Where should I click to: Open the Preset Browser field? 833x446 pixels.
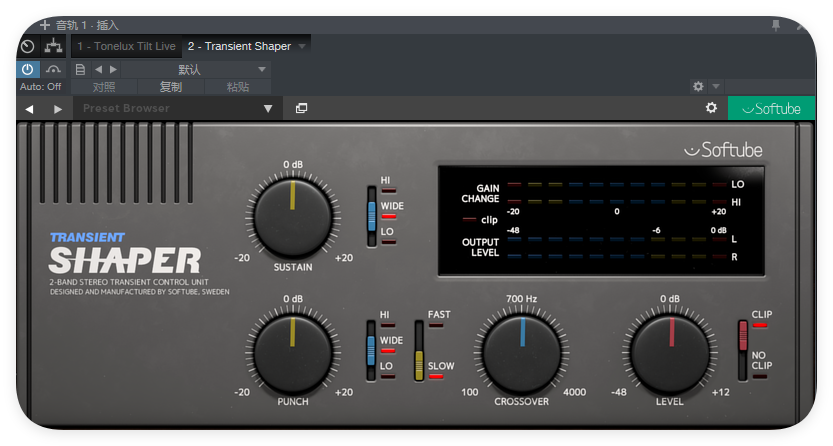tap(178, 108)
